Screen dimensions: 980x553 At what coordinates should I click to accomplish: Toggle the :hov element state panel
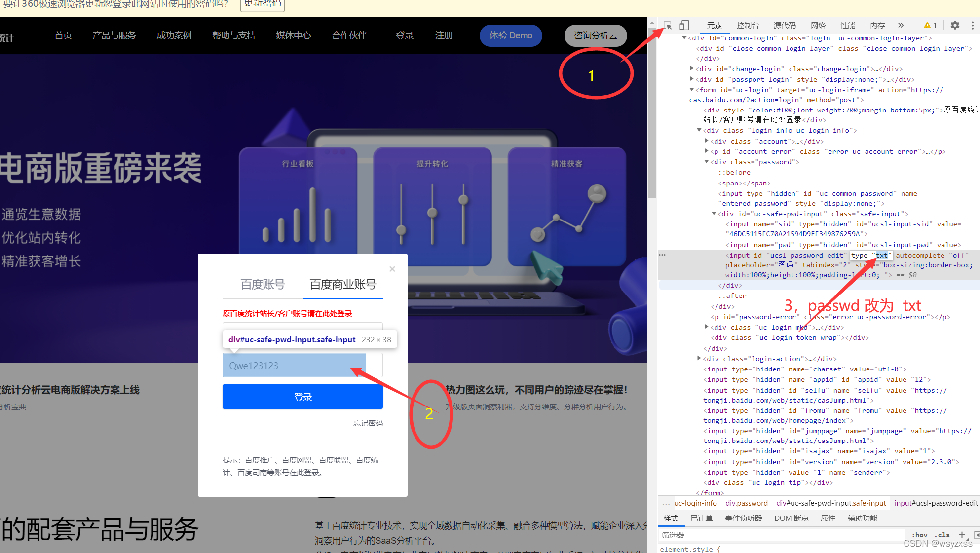920,535
